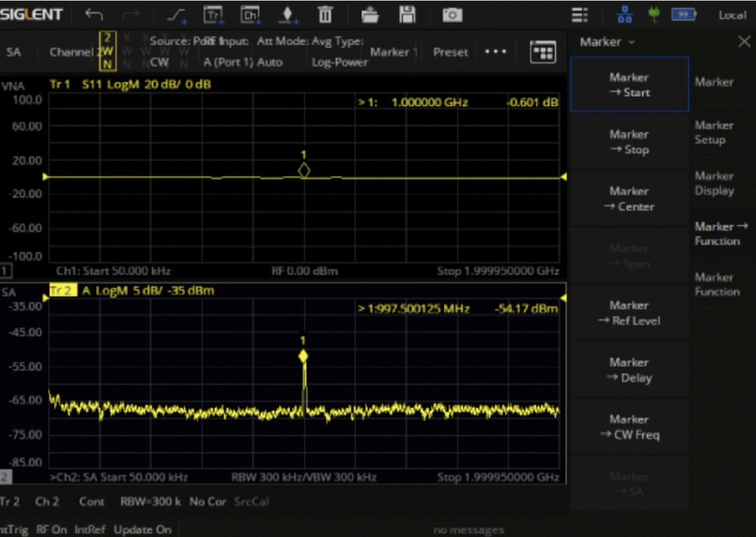The width and height of the screenshot is (756, 537).
Task: Click the 997.500125 MHz marker readout
Action: [423, 309]
